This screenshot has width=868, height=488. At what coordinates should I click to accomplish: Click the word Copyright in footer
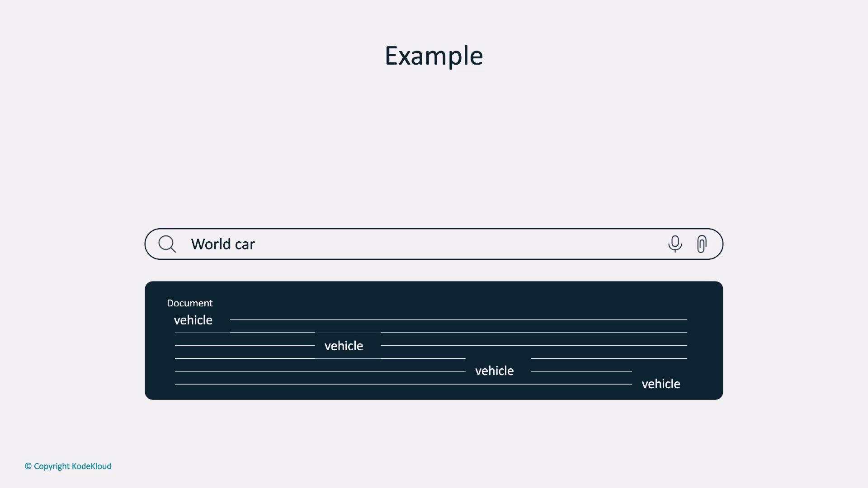pyautogui.click(x=52, y=466)
